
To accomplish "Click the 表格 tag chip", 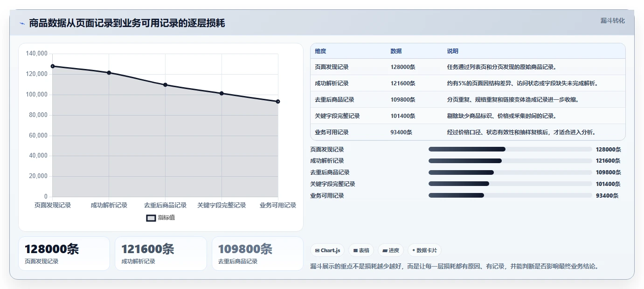I will click(361, 250).
